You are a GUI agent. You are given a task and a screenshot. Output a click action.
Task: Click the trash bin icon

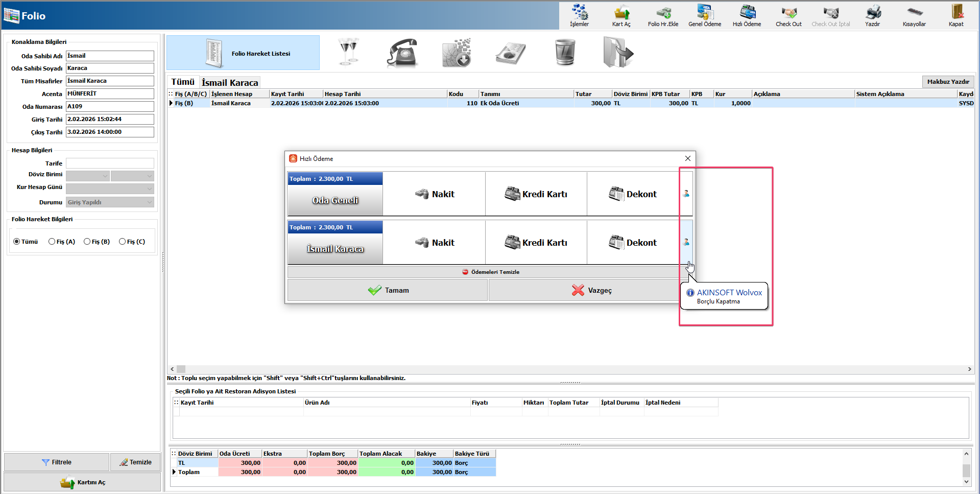pos(565,53)
